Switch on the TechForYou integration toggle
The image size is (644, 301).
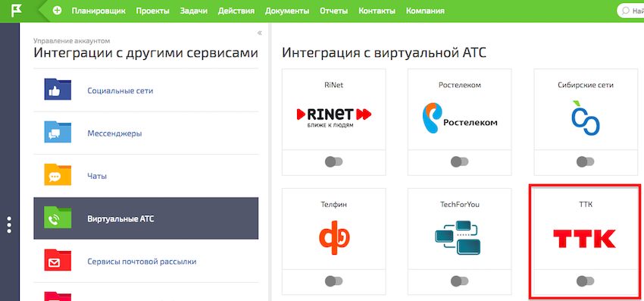(459, 281)
